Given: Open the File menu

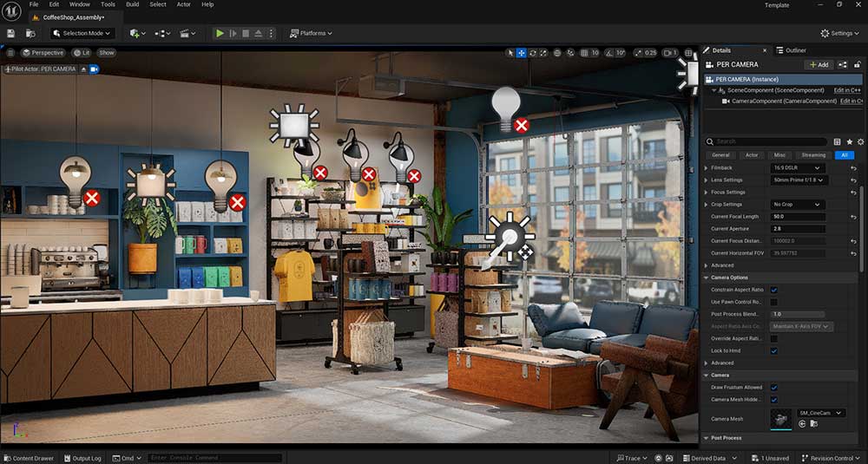Looking at the screenshot, I should (x=34, y=4).
